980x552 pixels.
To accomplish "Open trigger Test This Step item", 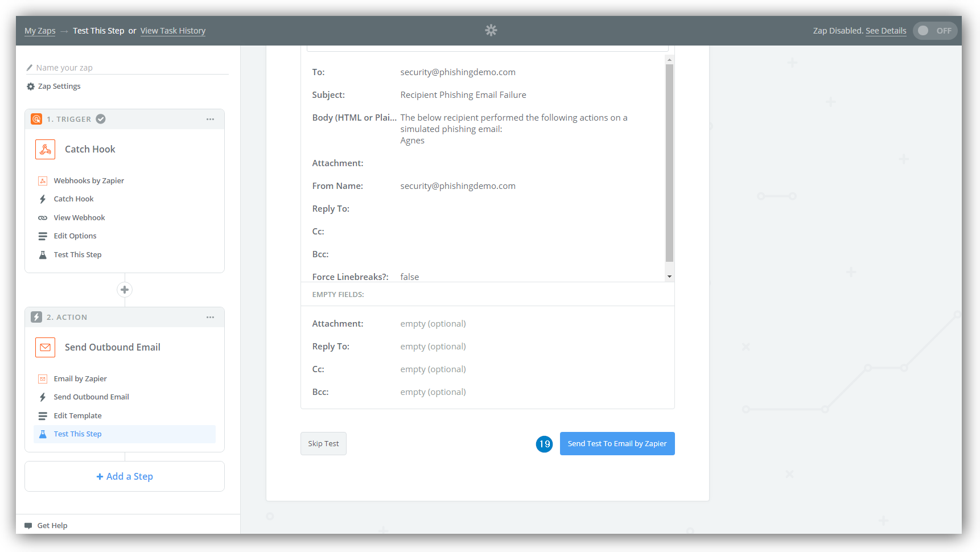I will pyautogui.click(x=77, y=255).
